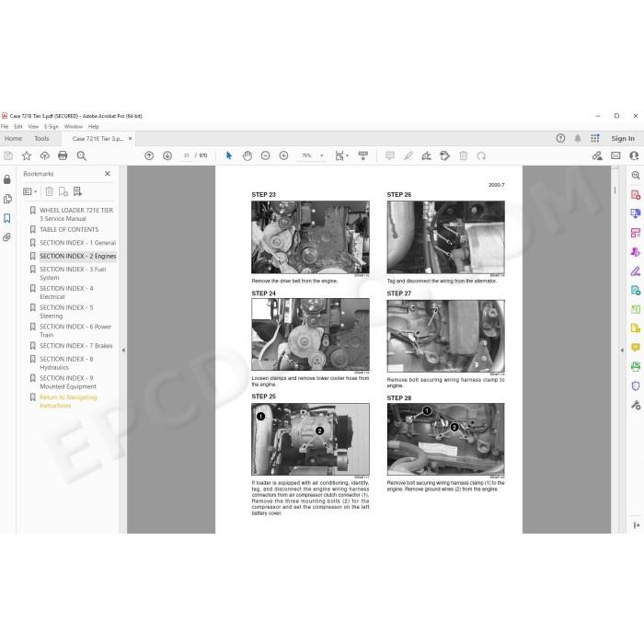The width and height of the screenshot is (644, 644).
Task: Select SECTION INDEX - 2 Engines bookmark
Action: coord(77,256)
